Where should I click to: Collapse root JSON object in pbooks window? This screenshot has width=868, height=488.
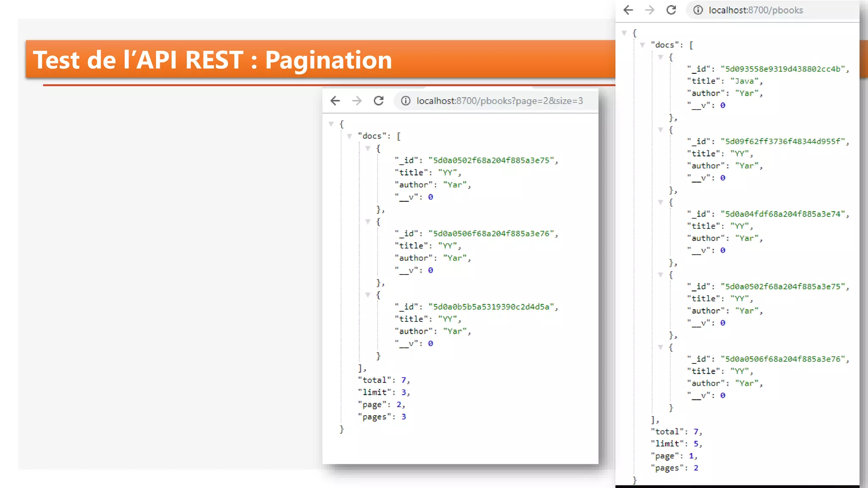pyautogui.click(x=624, y=33)
